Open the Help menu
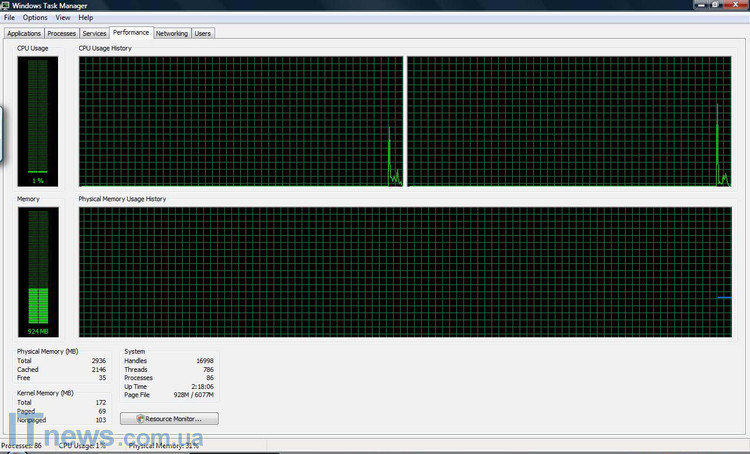The width and height of the screenshot is (750, 454). click(86, 18)
